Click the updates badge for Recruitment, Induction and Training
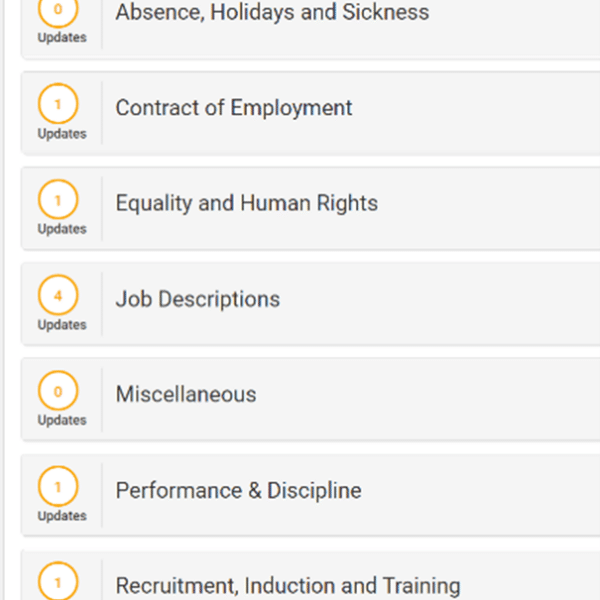Image resolution: width=600 pixels, height=600 pixels. click(58, 581)
